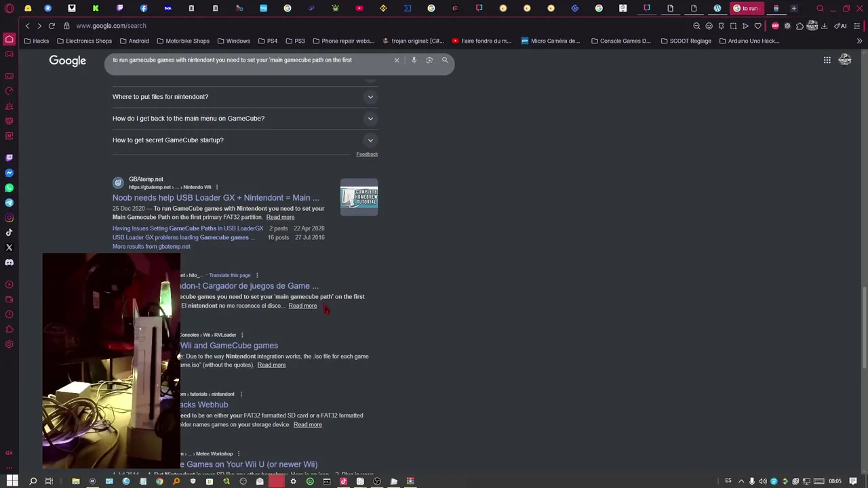Viewport: 868px width, 488px height.
Task: Click 'Translate this page' link
Action: (x=230, y=275)
